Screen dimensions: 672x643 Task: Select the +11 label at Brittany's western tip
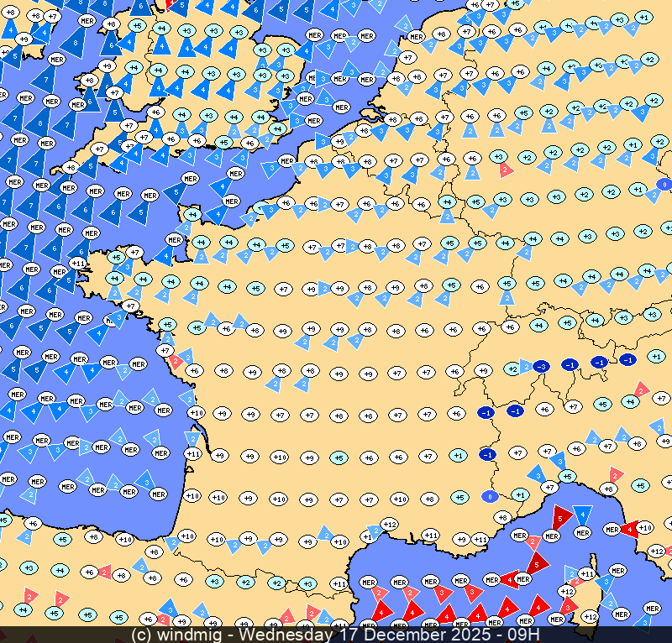pyautogui.click(x=78, y=264)
